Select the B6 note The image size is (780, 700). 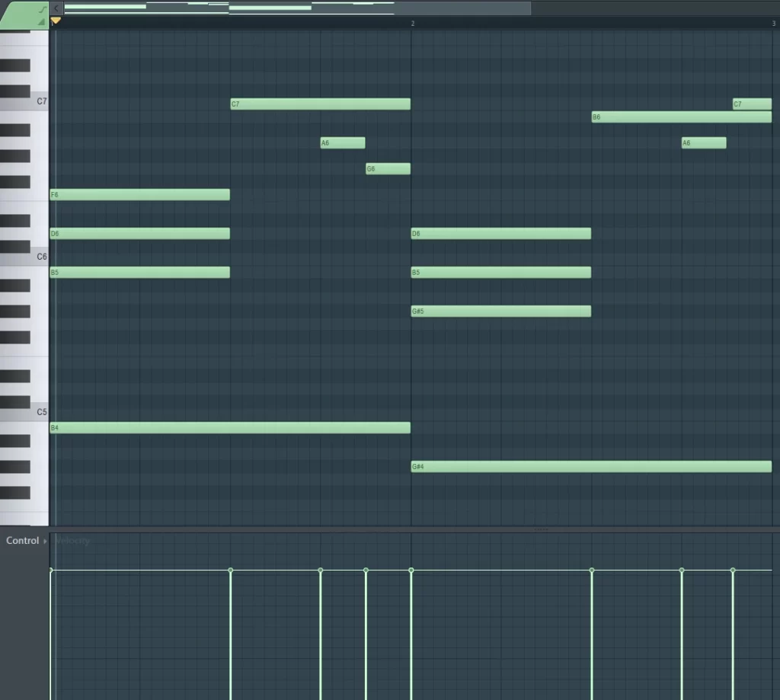pyautogui.click(x=681, y=117)
